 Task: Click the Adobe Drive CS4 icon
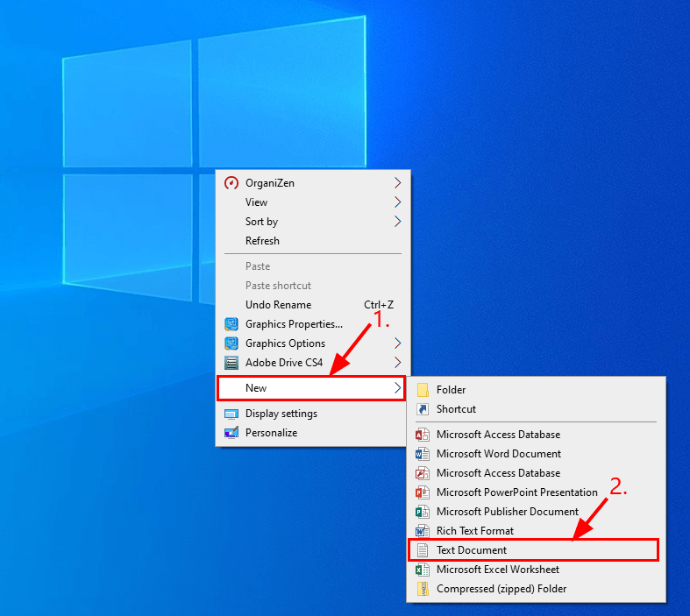(x=231, y=363)
